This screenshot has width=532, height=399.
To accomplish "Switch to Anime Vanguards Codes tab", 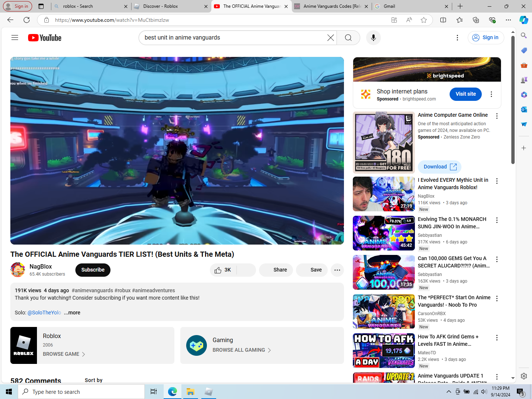I will pyautogui.click(x=331, y=6).
